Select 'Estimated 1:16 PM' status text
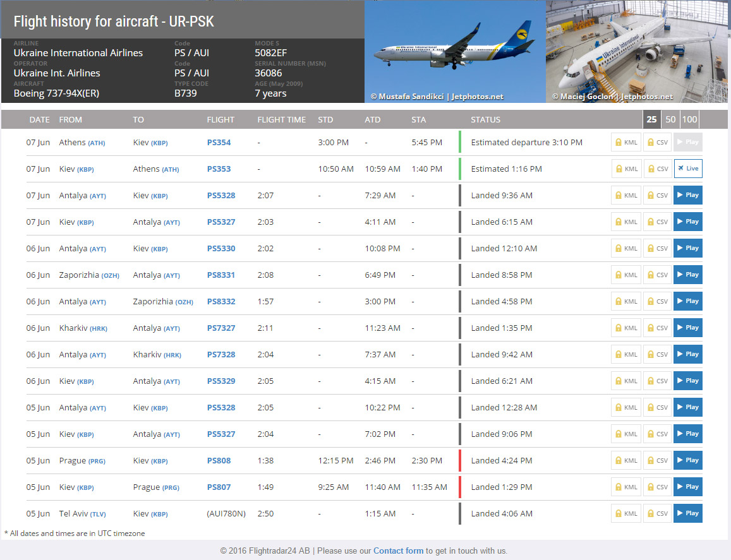This screenshot has width=731, height=560. click(506, 169)
